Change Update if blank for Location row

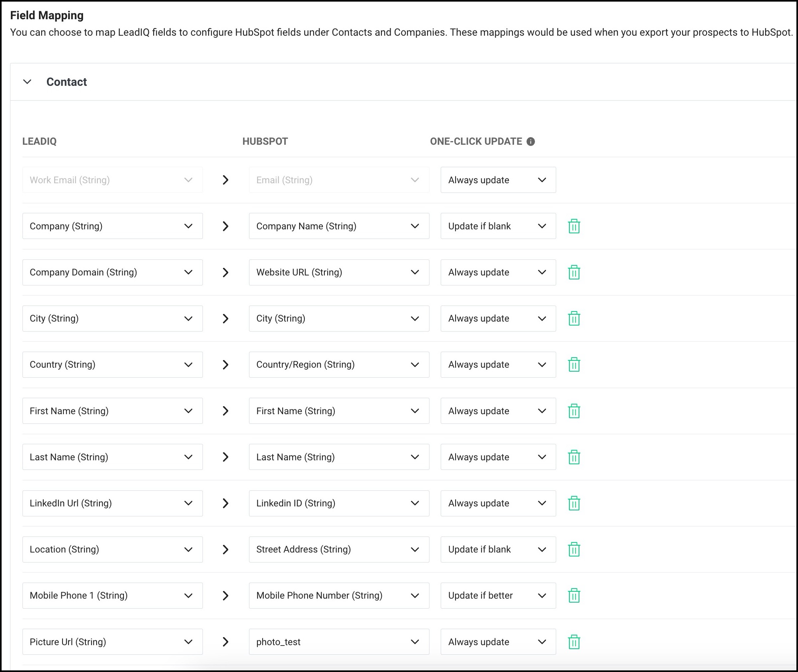pyautogui.click(x=498, y=549)
